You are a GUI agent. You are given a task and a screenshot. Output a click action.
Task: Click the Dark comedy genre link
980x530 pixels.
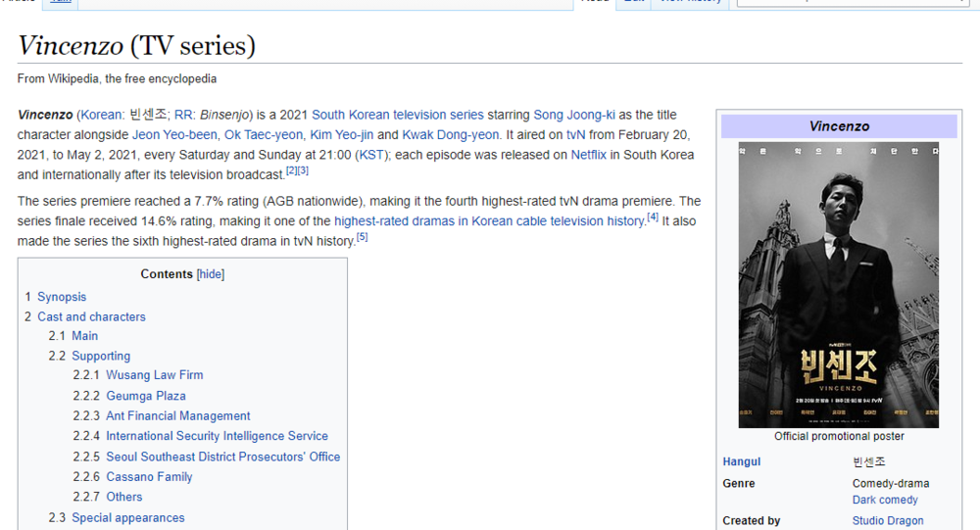885,500
